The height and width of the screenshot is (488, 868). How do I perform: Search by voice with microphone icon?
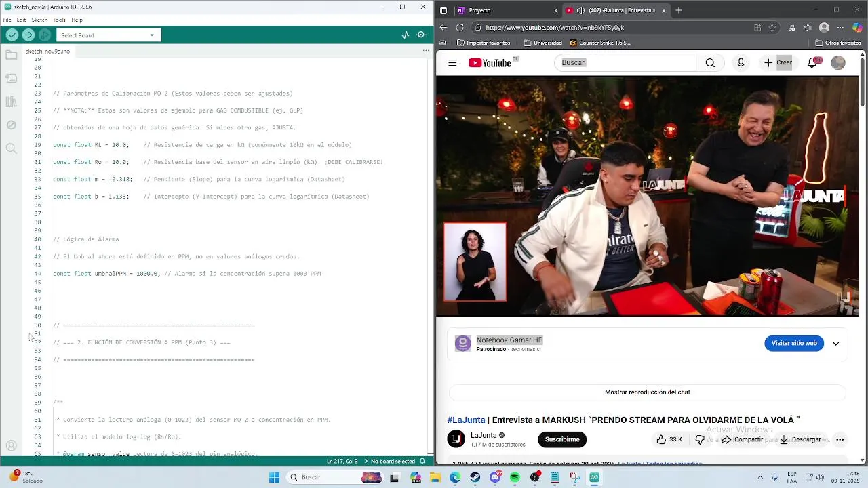[741, 62]
